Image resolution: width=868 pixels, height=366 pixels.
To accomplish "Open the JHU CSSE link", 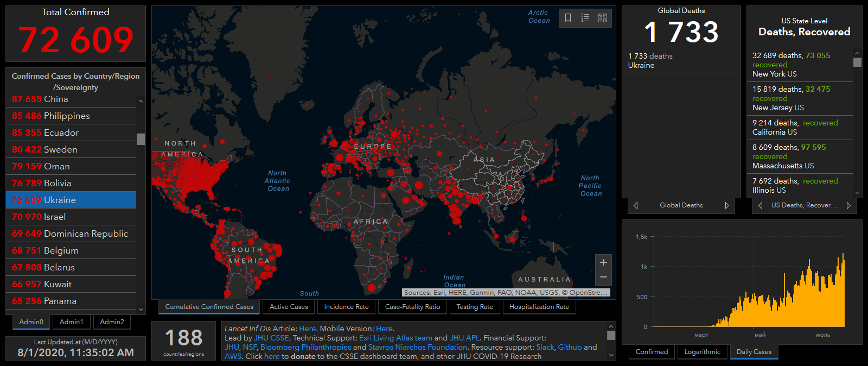I will pos(271,338).
